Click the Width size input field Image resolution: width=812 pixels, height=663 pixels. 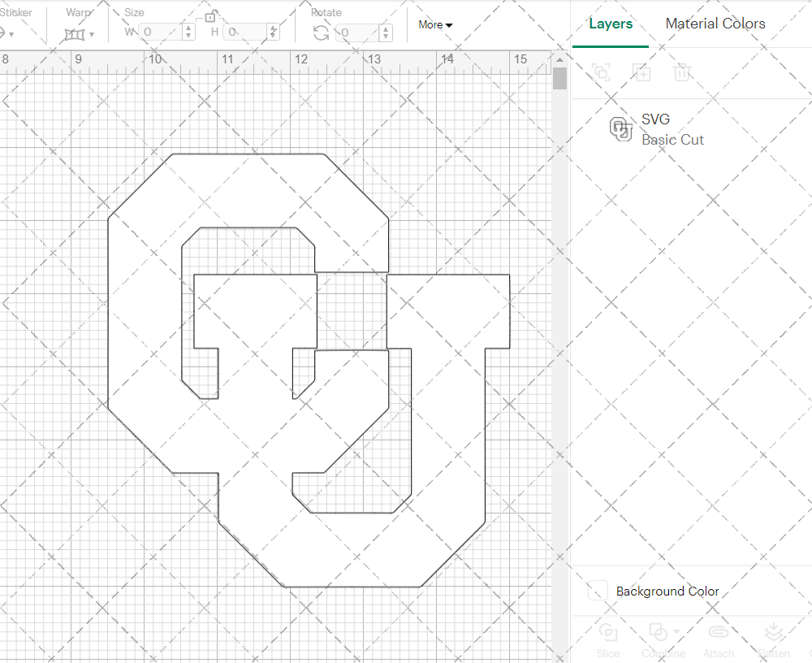(161, 32)
